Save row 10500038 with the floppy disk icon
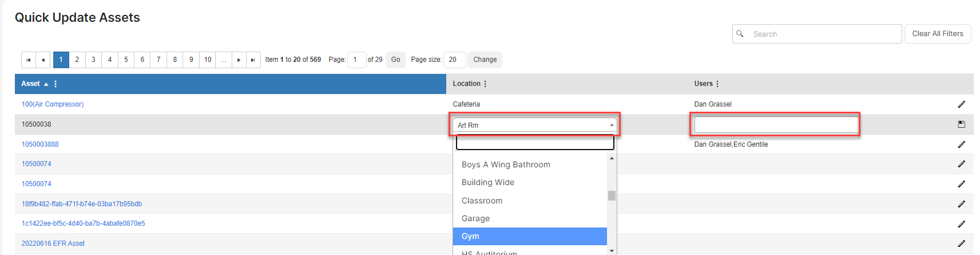Image resolution: width=980 pixels, height=255 pixels. pos(961,124)
